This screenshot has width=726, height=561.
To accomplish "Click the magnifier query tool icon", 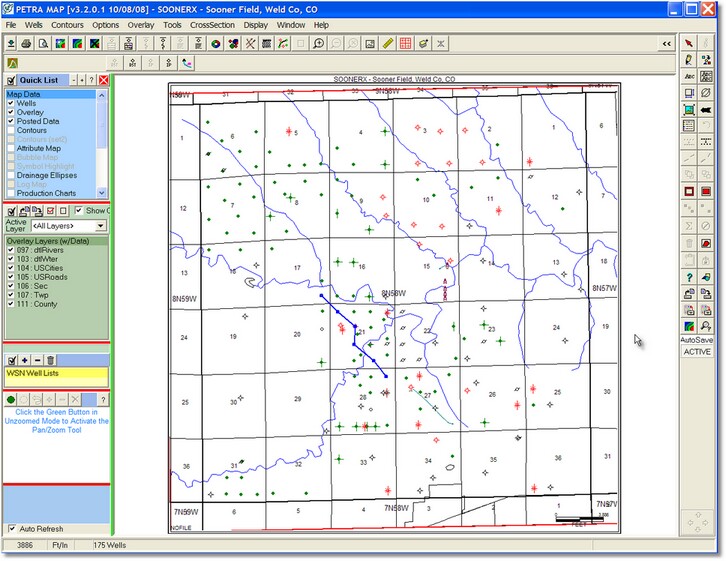I will 706,326.
